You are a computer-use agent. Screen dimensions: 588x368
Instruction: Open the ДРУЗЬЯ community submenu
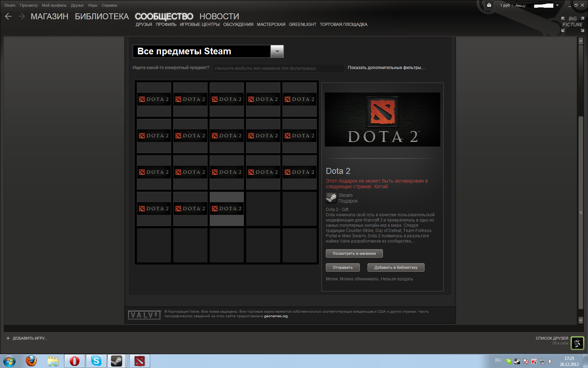(144, 25)
